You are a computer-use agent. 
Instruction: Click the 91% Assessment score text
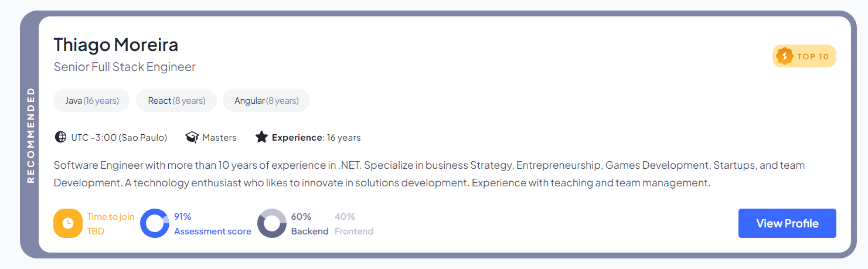click(x=212, y=224)
